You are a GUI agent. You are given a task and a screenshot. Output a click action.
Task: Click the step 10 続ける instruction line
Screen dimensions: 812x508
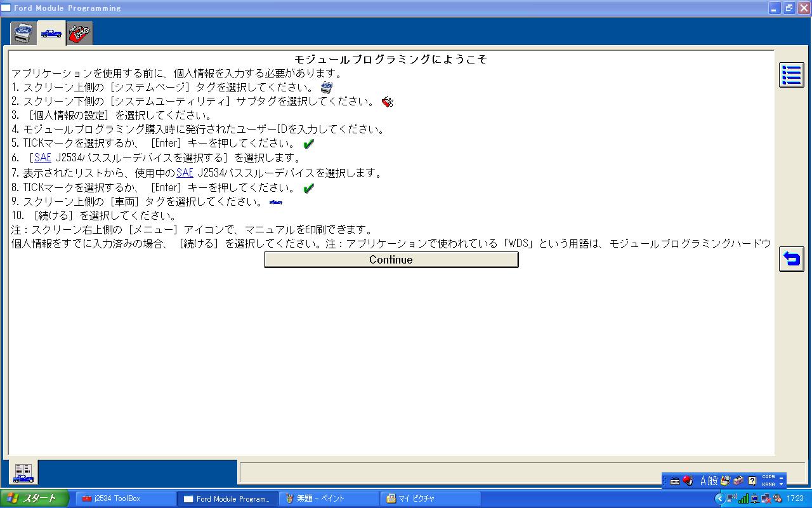click(94, 216)
